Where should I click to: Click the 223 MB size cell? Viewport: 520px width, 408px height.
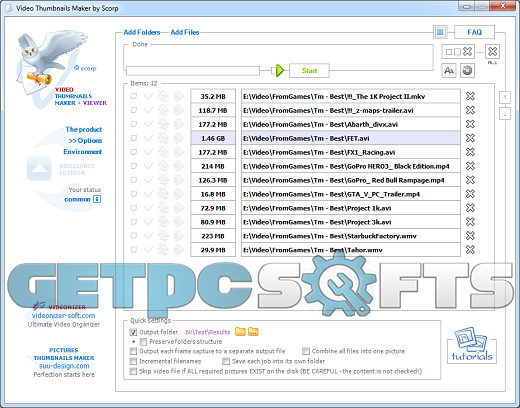coord(213,236)
